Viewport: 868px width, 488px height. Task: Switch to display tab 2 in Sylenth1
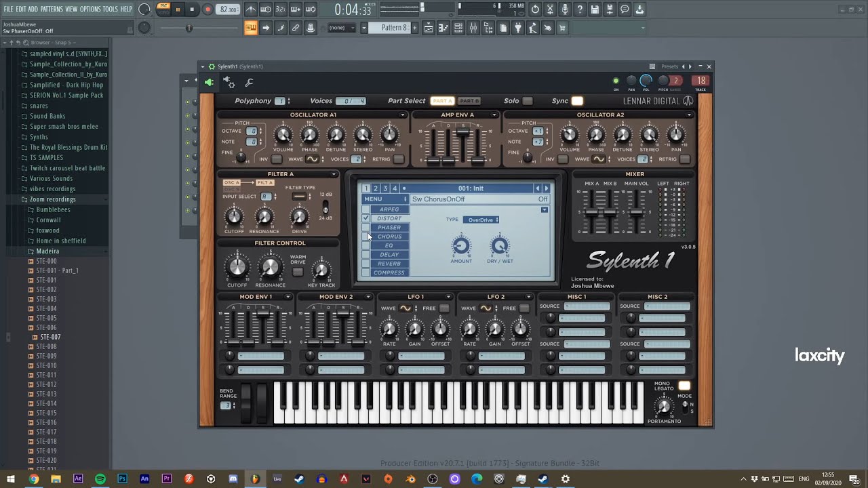click(x=376, y=188)
